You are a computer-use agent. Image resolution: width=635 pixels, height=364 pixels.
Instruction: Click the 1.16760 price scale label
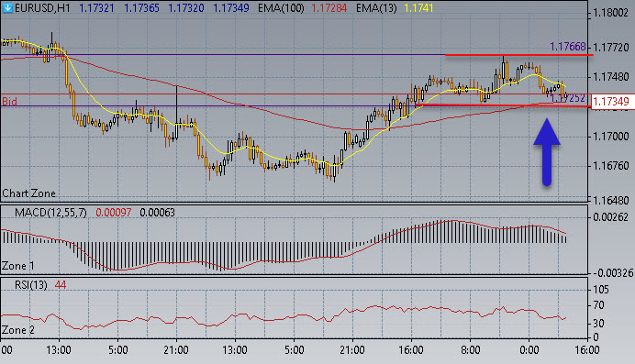point(611,166)
